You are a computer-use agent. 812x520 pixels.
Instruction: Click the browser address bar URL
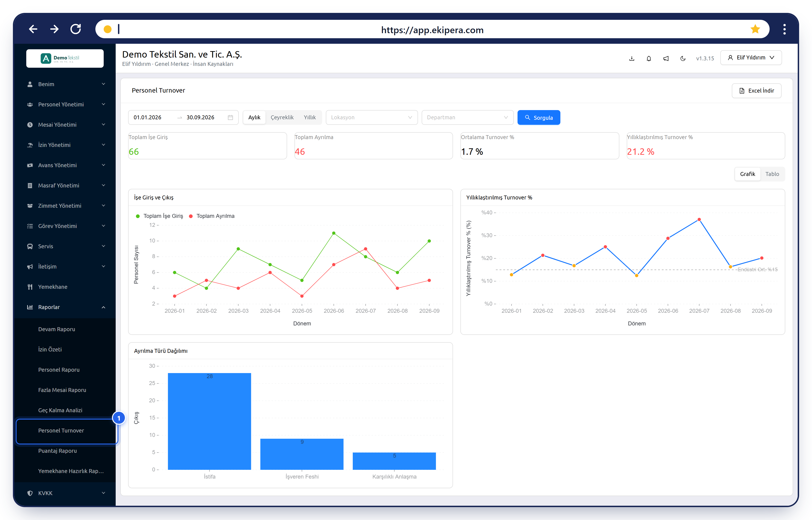(x=432, y=30)
